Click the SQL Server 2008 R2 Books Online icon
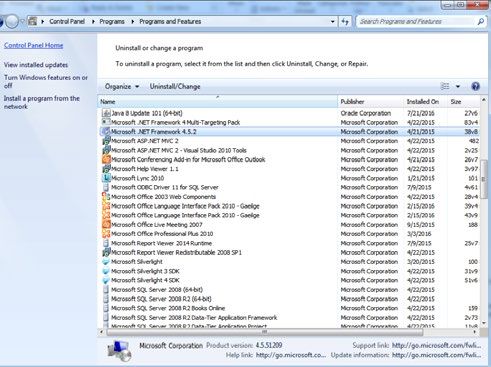This screenshot has width=491, height=367. 106,308
